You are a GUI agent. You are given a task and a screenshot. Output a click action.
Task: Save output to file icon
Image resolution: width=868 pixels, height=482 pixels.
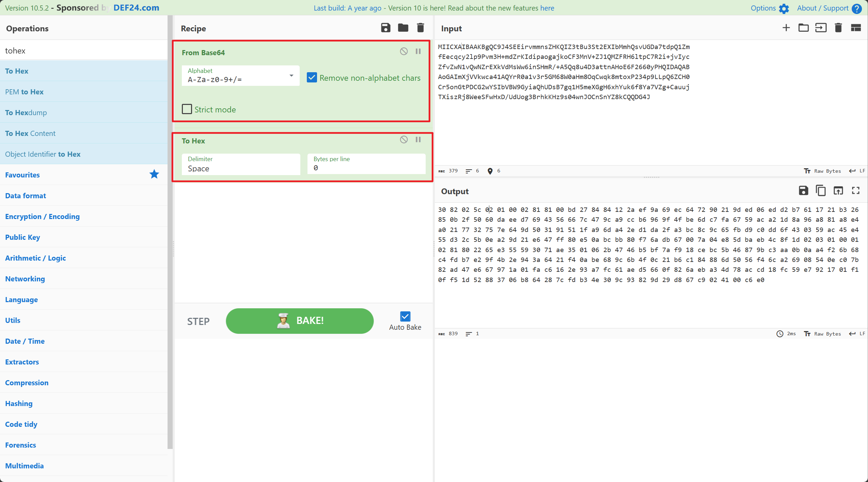803,191
